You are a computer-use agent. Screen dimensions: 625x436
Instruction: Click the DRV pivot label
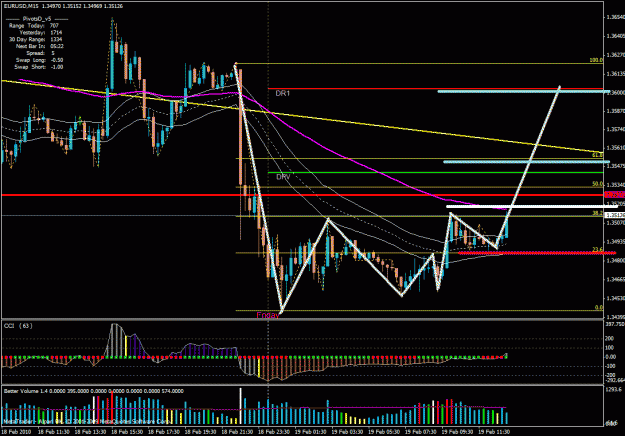(283, 177)
